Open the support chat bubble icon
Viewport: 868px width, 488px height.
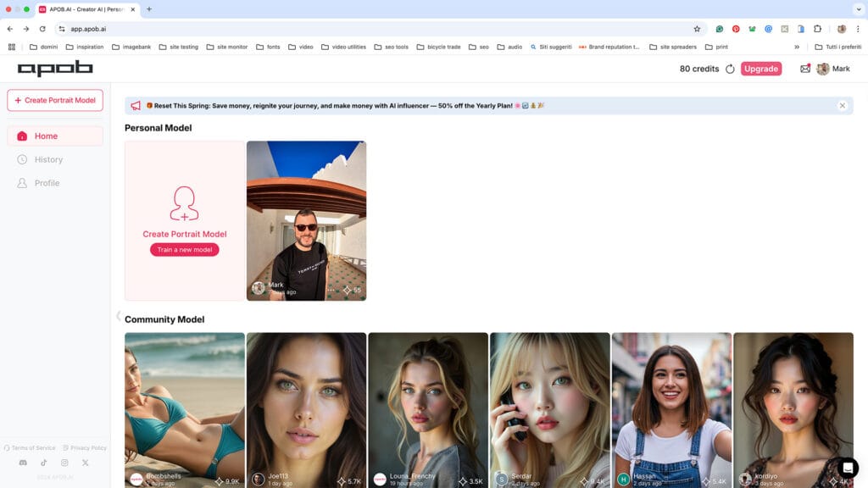tap(848, 468)
